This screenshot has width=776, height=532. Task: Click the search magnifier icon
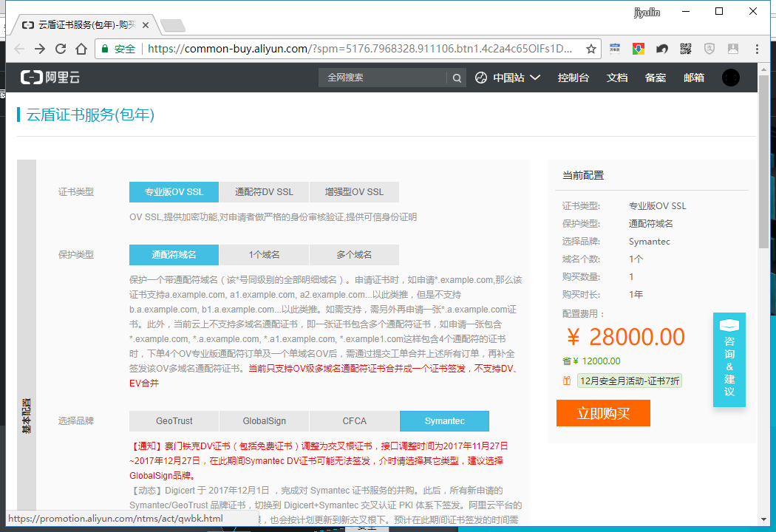(x=457, y=78)
